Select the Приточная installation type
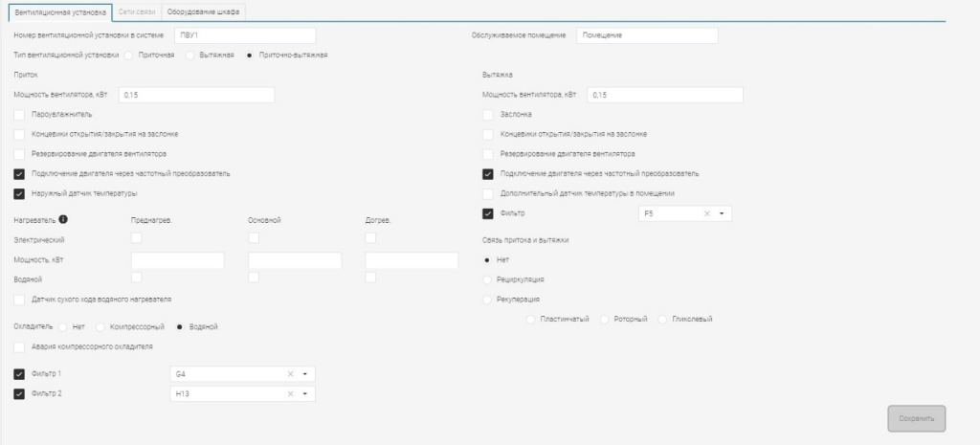 click(x=131, y=55)
